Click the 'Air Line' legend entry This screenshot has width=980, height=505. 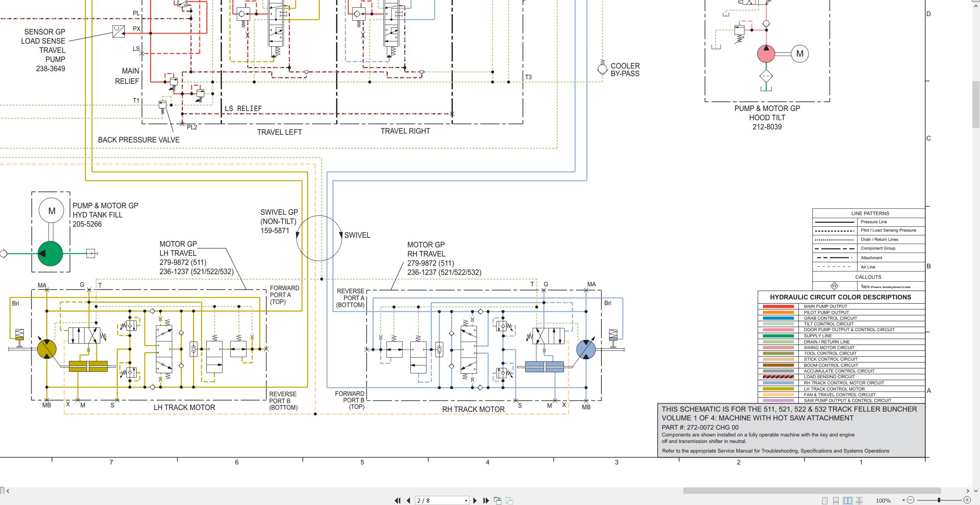pyautogui.click(x=868, y=267)
